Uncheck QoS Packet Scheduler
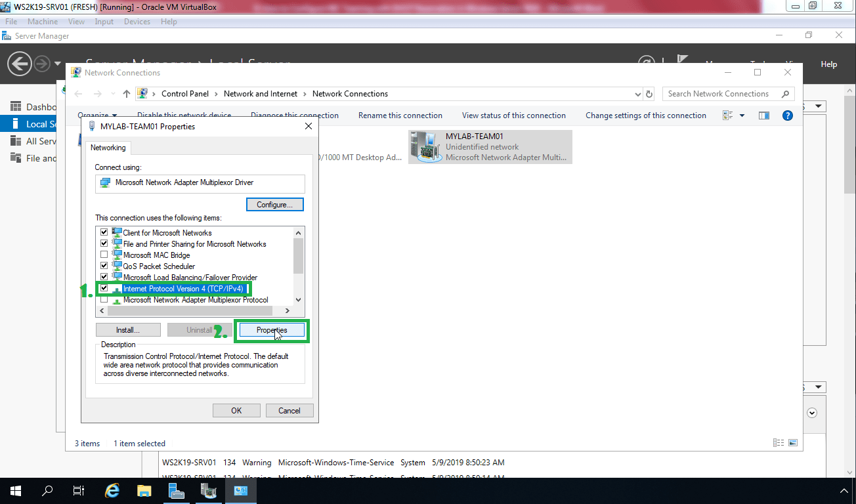The width and height of the screenshot is (856, 504). 104,266
